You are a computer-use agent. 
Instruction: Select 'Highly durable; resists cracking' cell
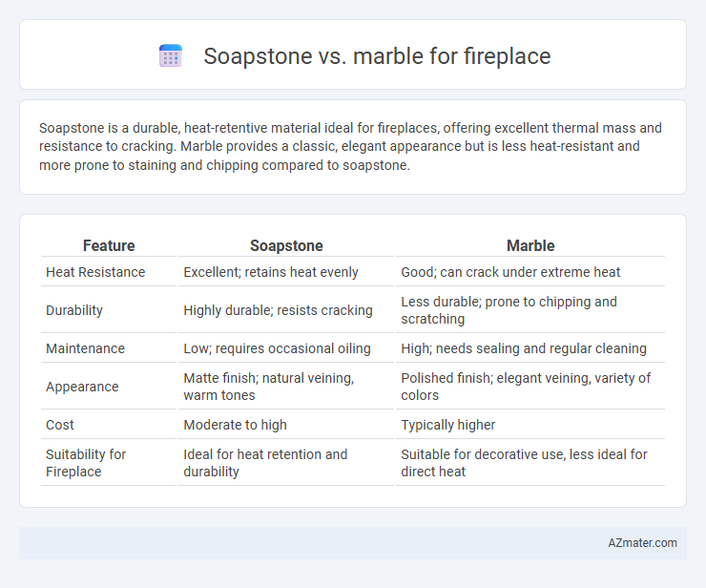pyautogui.click(x=278, y=310)
